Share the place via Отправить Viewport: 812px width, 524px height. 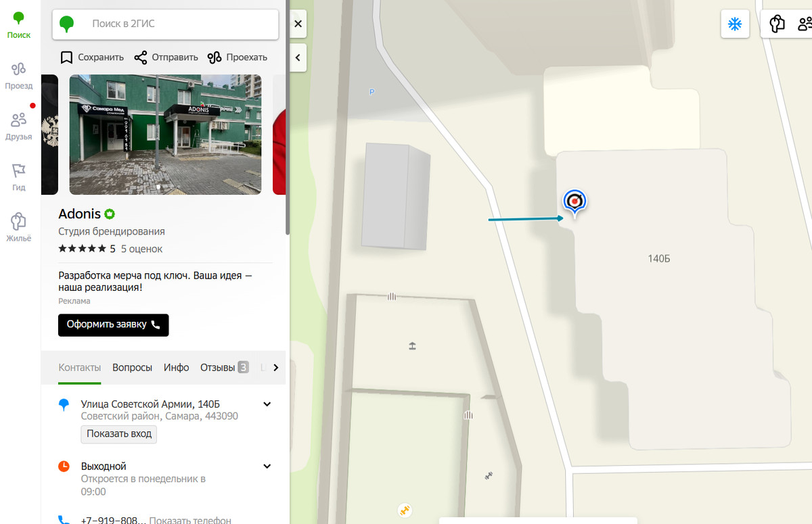[x=166, y=57]
